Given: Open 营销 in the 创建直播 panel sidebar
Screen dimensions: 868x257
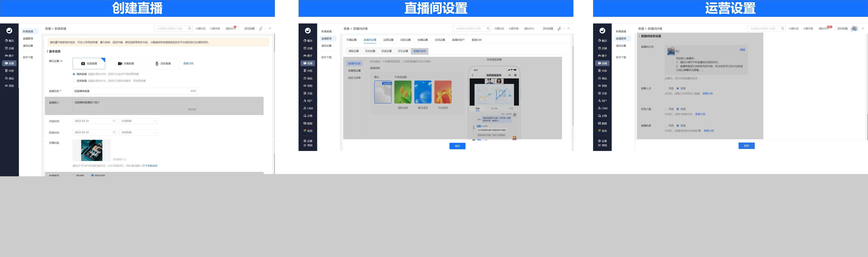Looking at the screenshot, I should pos(9,86).
